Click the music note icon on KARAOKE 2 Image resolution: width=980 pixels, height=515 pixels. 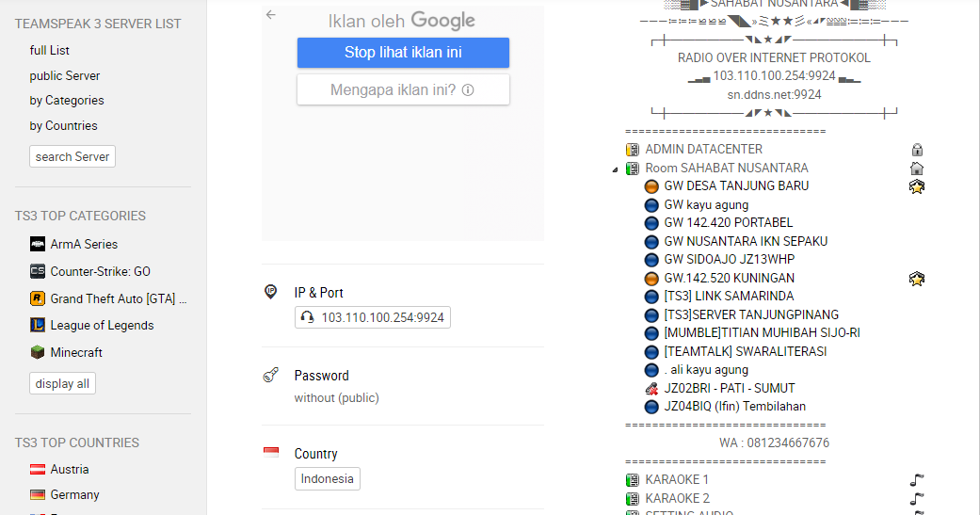pyautogui.click(x=917, y=499)
